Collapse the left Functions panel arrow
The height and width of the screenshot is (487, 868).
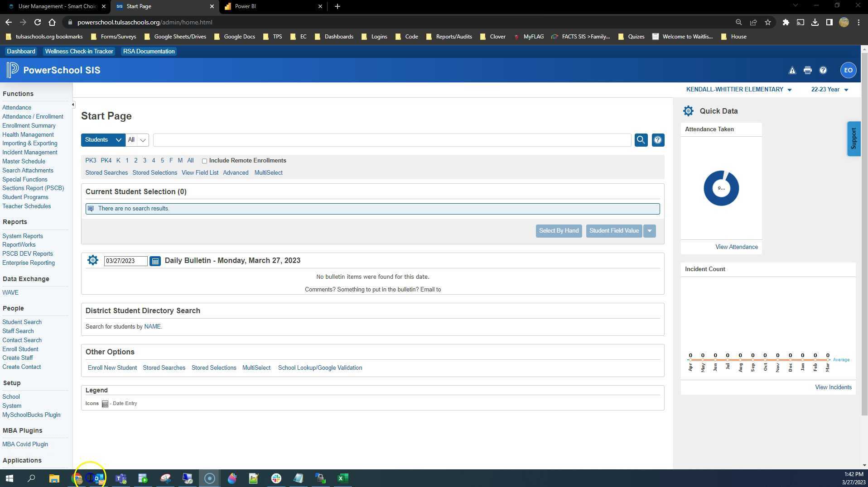click(72, 104)
